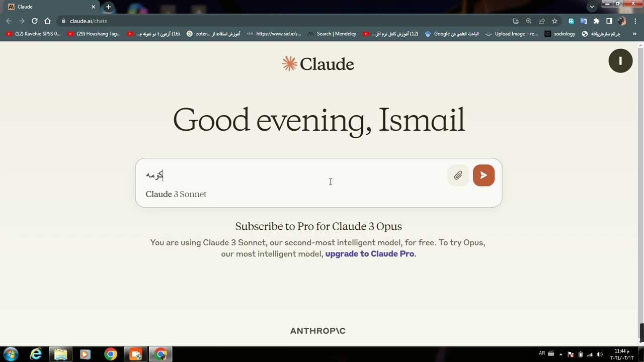
Task: Go back to previous page
Action: tap(9, 21)
